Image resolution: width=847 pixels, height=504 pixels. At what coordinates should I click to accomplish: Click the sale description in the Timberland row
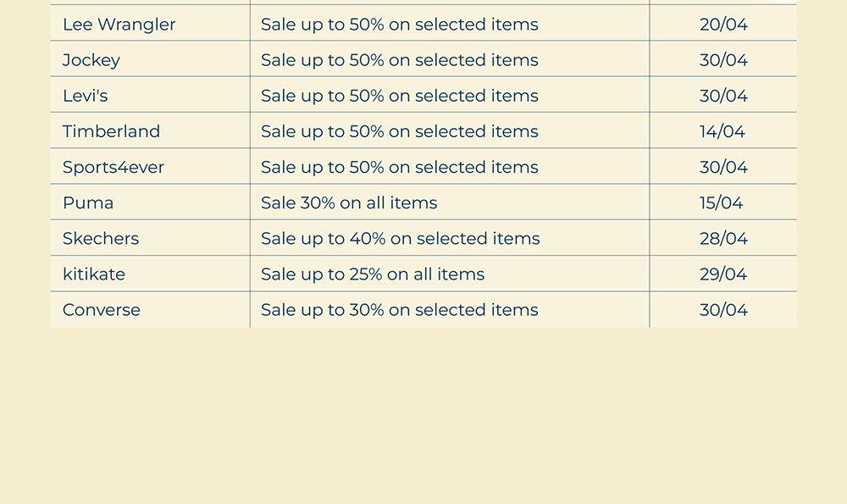click(399, 131)
